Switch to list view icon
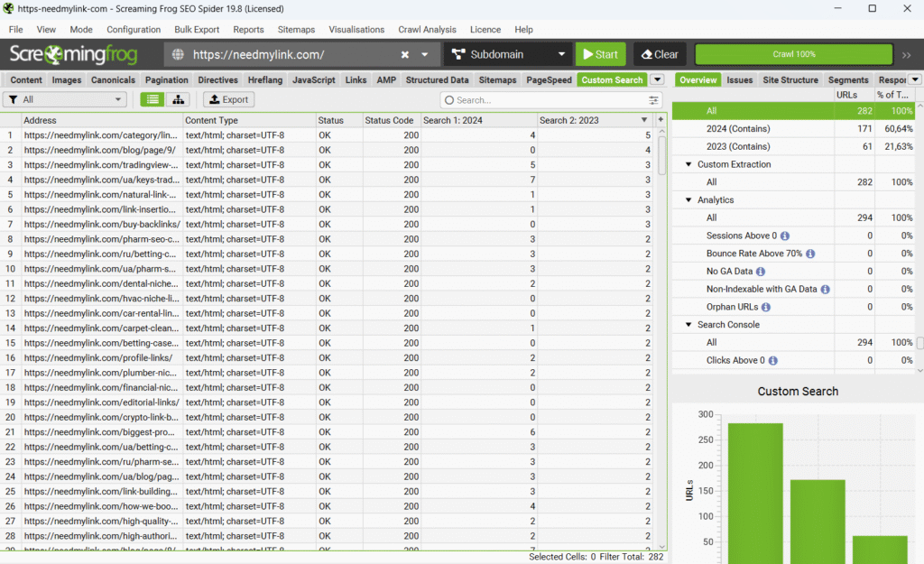 point(152,100)
